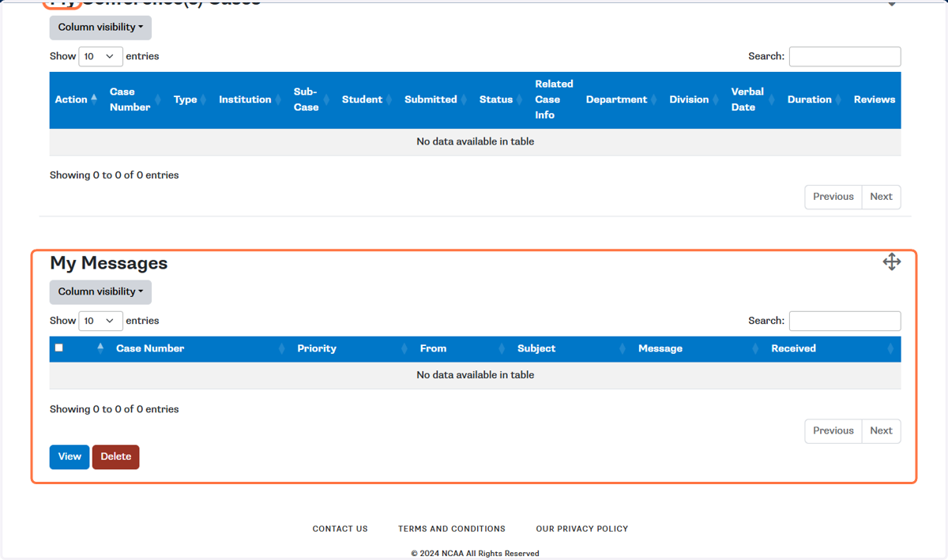Open the entries count dropdown above cases table
This screenshot has height=560, width=948.
pyautogui.click(x=100, y=56)
